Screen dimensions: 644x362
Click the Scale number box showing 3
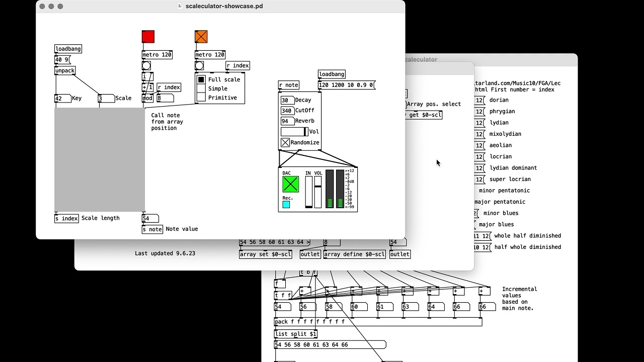coord(106,99)
